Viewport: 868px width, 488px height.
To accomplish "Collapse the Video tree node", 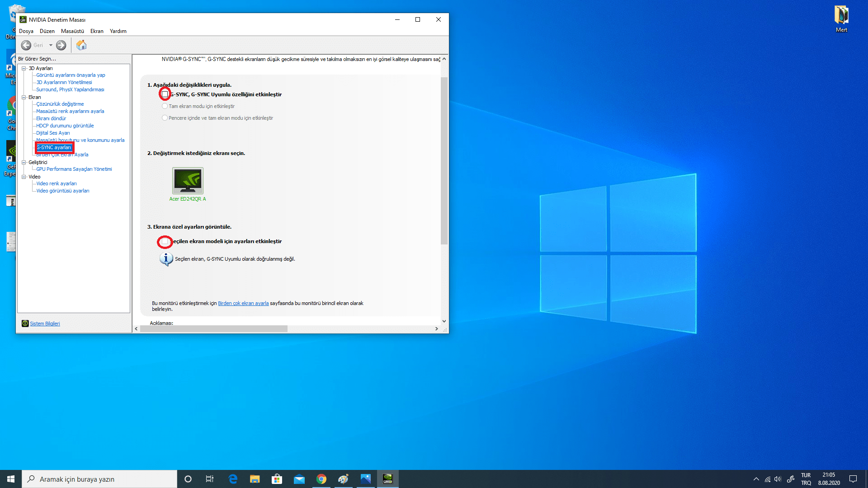I will [24, 177].
